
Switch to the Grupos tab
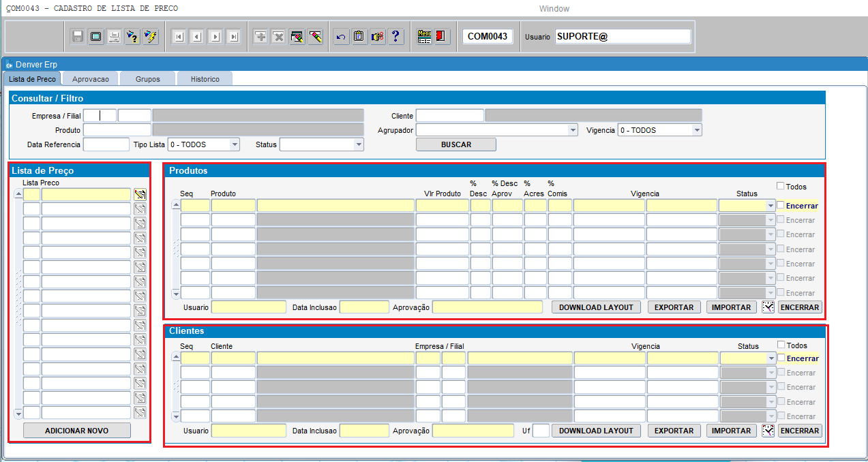[148, 79]
